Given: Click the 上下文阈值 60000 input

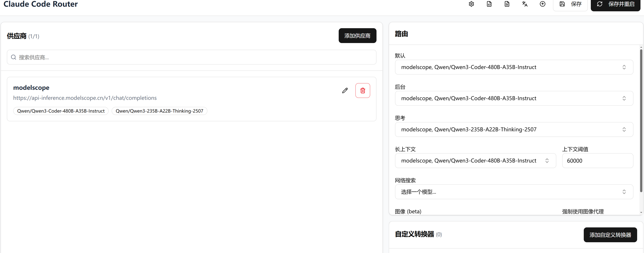Looking at the screenshot, I should 597,161.
